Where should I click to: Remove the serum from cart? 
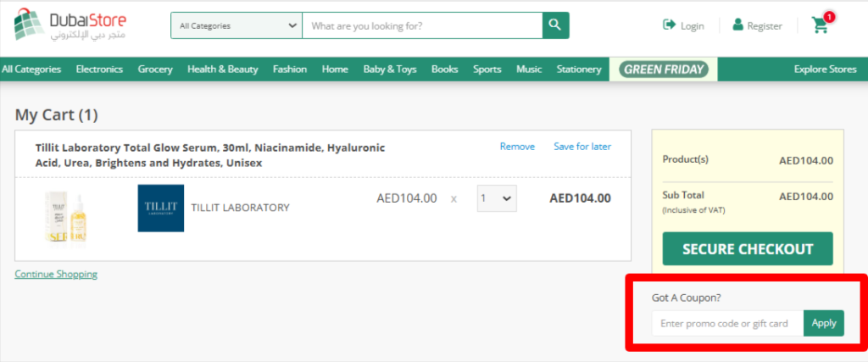coord(517,147)
